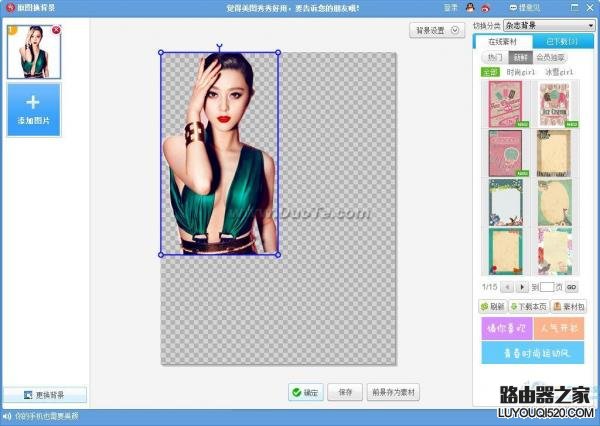The width and height of the screenshot is (600, 426).
Task: Click the 保存 save button
Action: pos(345,392)
